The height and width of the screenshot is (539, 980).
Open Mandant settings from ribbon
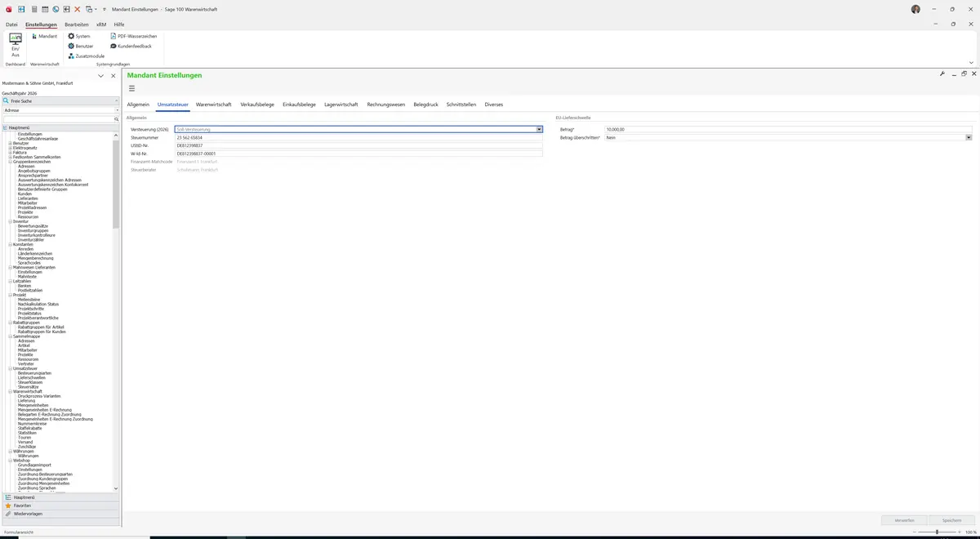pyautogui.click(x=44, y=36)
